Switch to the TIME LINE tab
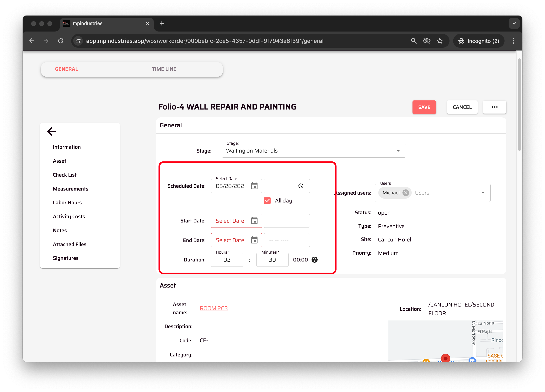Viewport: 545px width, 392px height. click(x=164, y=69)
